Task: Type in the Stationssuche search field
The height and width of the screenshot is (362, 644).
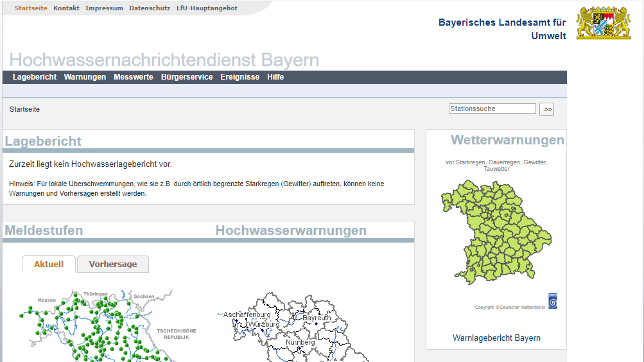Action: [x=492, y=109]
